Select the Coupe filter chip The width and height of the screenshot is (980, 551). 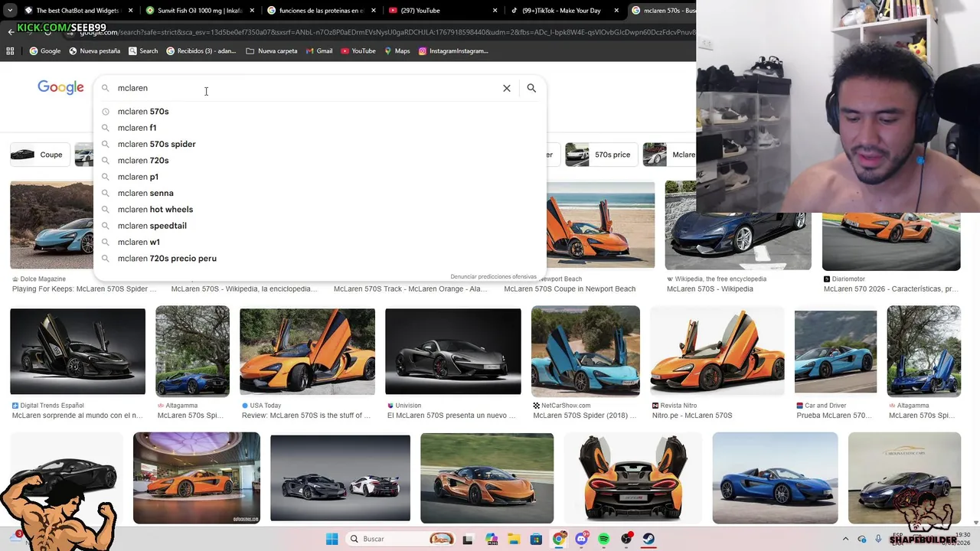tap(38, 155)
